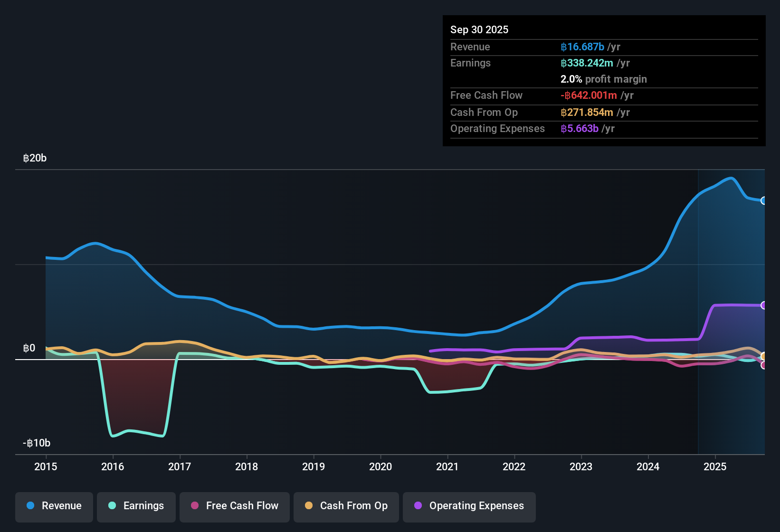The height and width of the screenshot is (532, 780).
Task: Click the Free Cash Flow endpoint marker
Action: click(x=763, y=365)
